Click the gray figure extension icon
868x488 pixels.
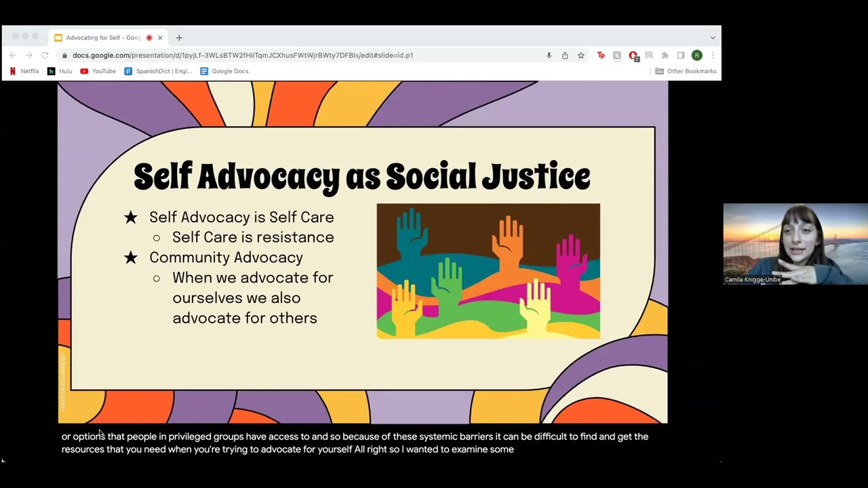[616, 56]
